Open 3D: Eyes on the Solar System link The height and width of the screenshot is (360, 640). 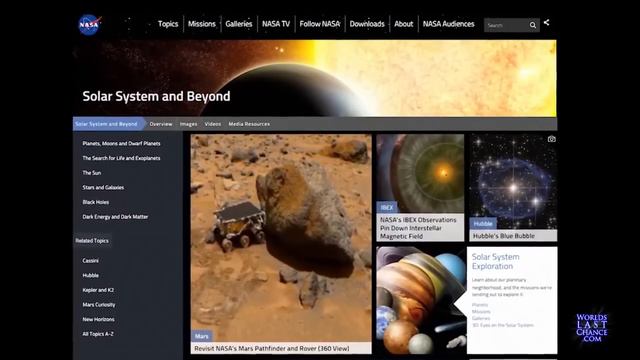click(x=503, y=325)
